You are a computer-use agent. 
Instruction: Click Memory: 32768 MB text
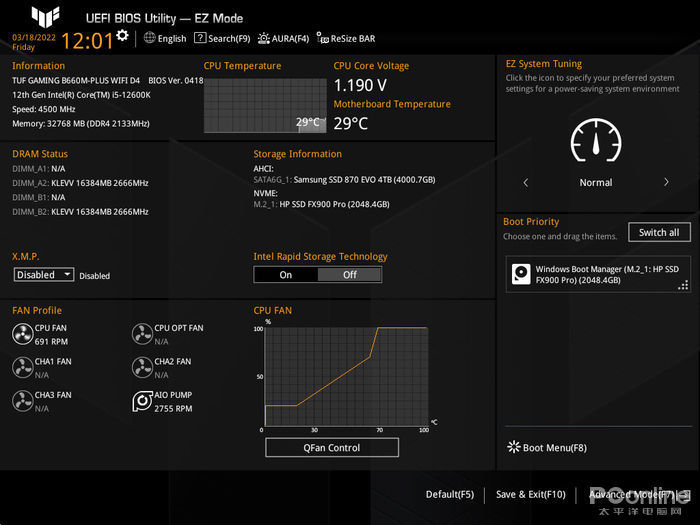[x=81, y=123]
